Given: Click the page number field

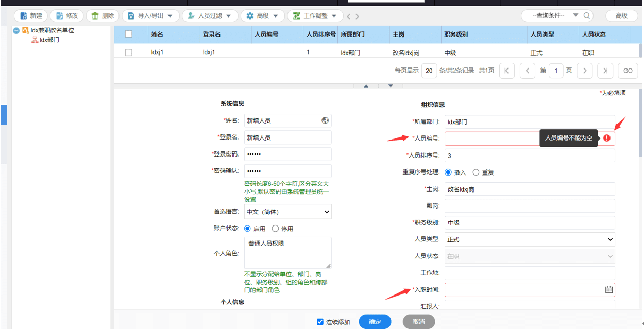Looking at the screenshot, I should point(556,71).
